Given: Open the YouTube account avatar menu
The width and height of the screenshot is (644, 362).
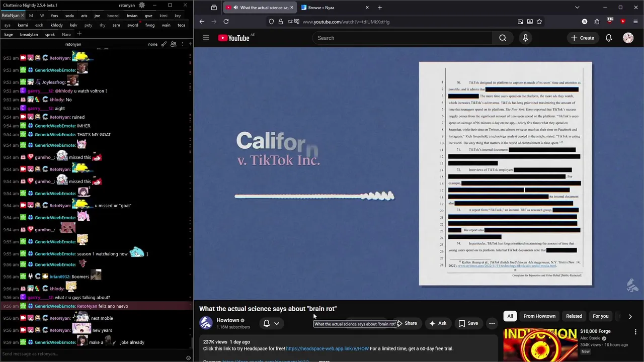Looking at the screenshot, I should point(628,38).
